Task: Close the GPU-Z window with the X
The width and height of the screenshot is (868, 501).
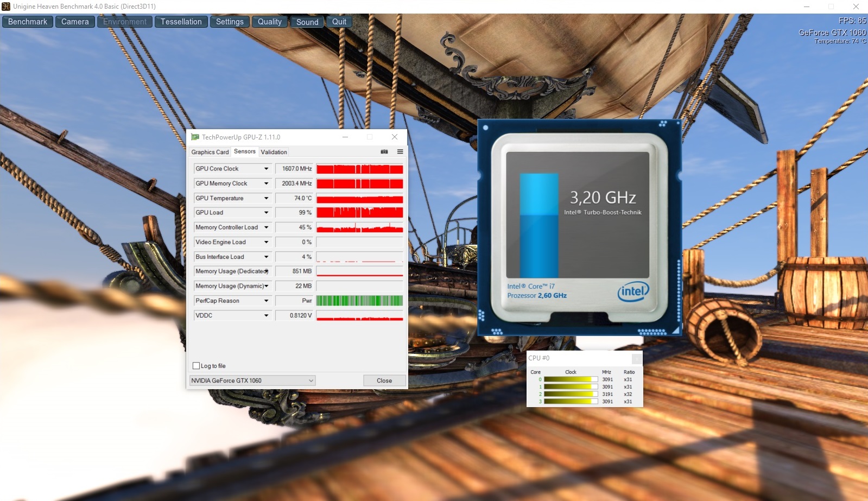Action: pos(395,137)
